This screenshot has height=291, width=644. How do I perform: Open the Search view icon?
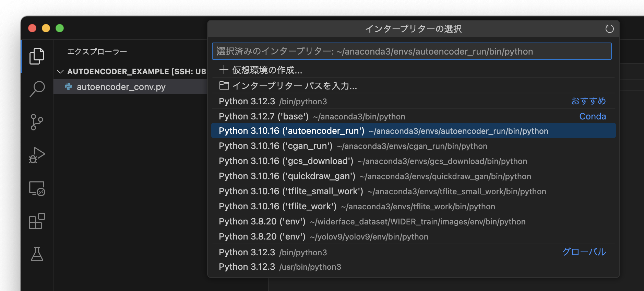coord(37,89)
